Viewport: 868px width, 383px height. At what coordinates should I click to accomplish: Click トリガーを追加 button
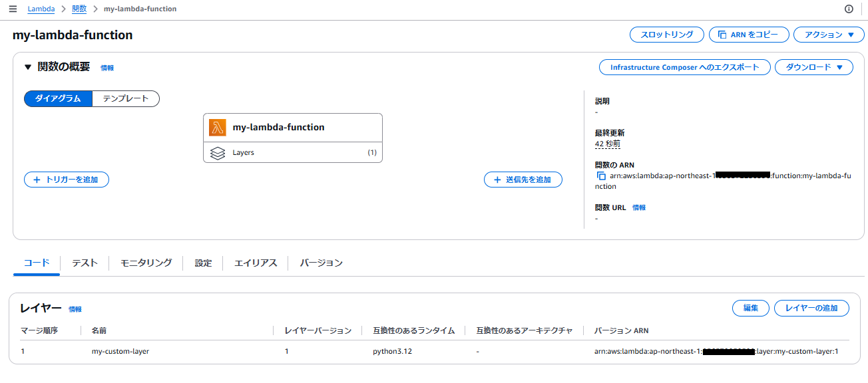click(67, 180)
